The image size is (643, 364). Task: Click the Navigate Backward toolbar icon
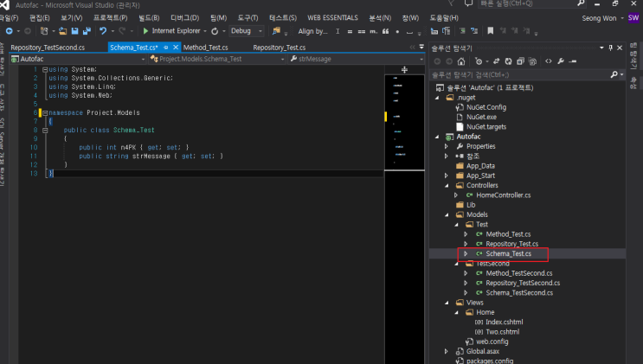[9, 31]
